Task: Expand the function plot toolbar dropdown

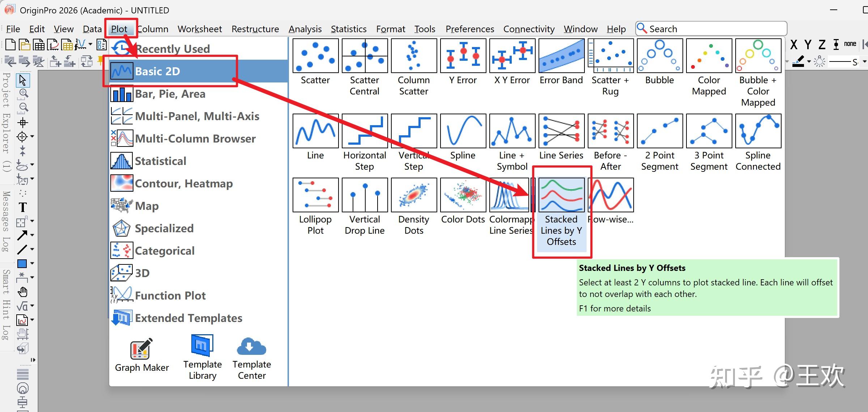Action: (x=90, y=44)
